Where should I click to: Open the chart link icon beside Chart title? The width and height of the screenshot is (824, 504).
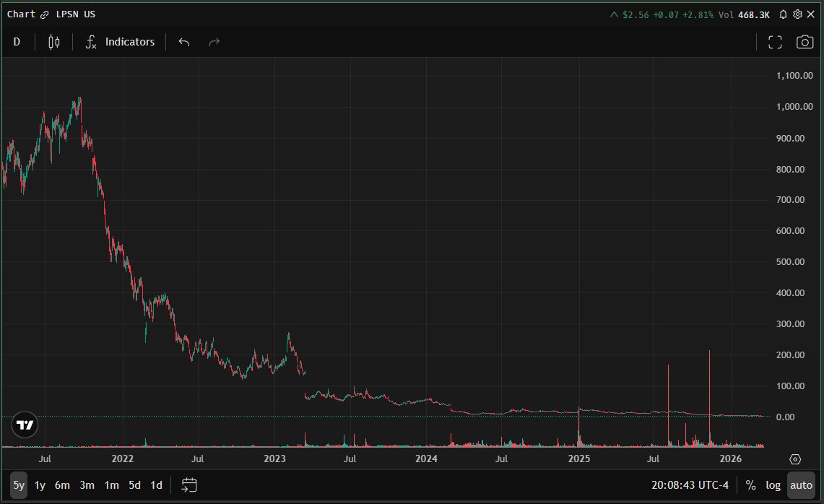44,14
